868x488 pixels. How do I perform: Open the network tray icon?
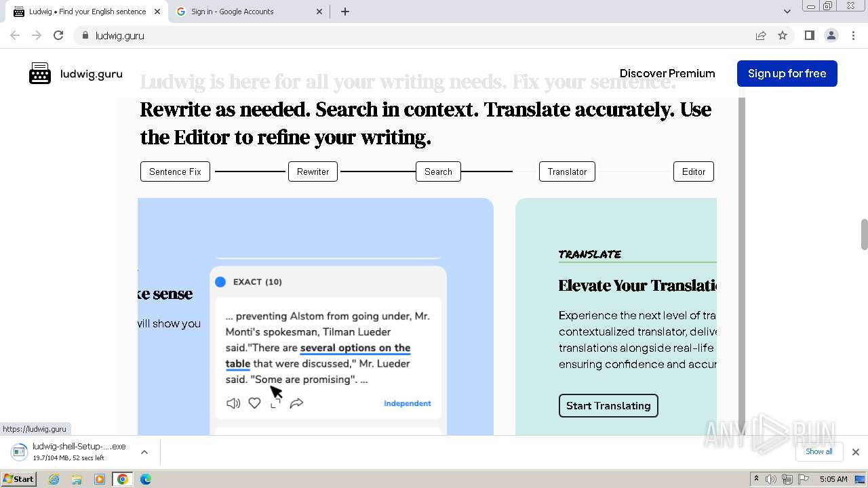[787, 479]
